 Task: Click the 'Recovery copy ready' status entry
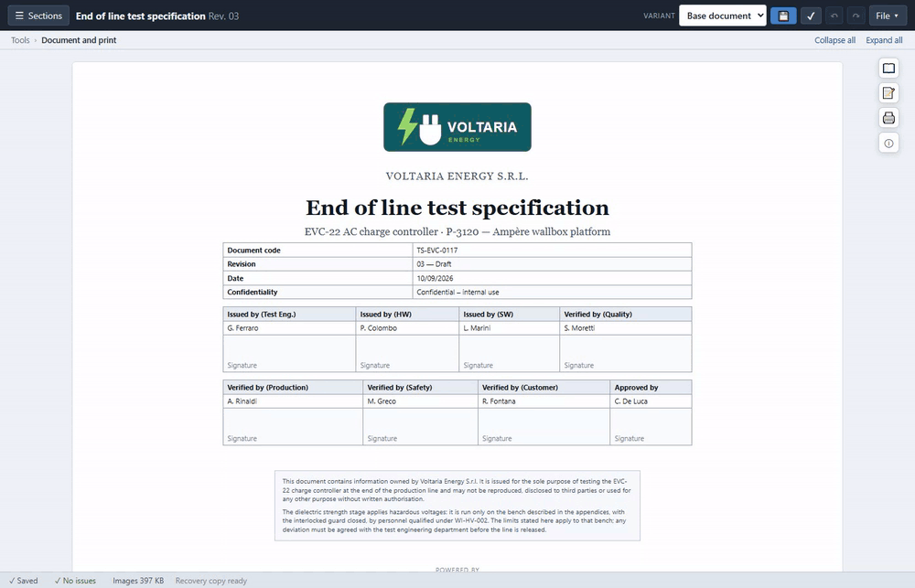tap(211, 581)
